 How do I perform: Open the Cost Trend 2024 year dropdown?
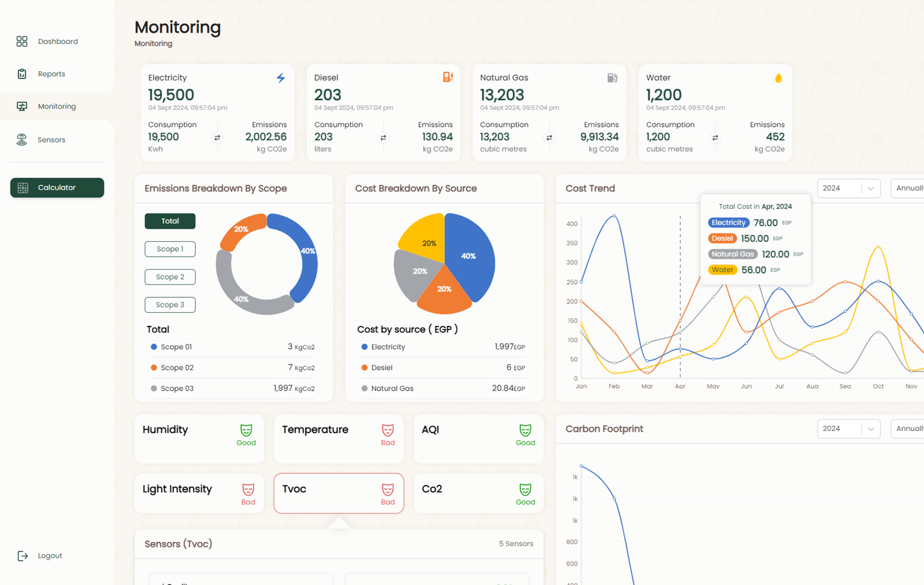tap(848, 189)
